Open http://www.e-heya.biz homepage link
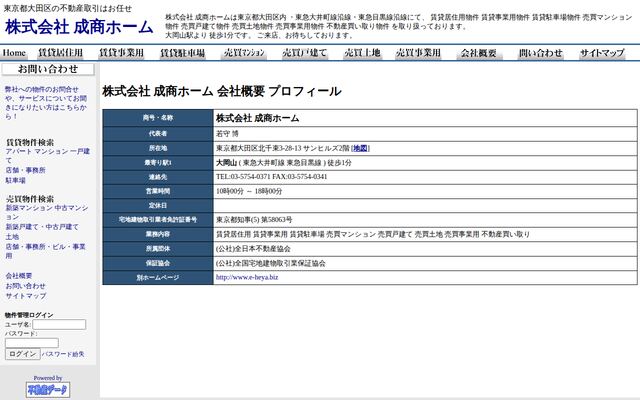 click(247, 277)
